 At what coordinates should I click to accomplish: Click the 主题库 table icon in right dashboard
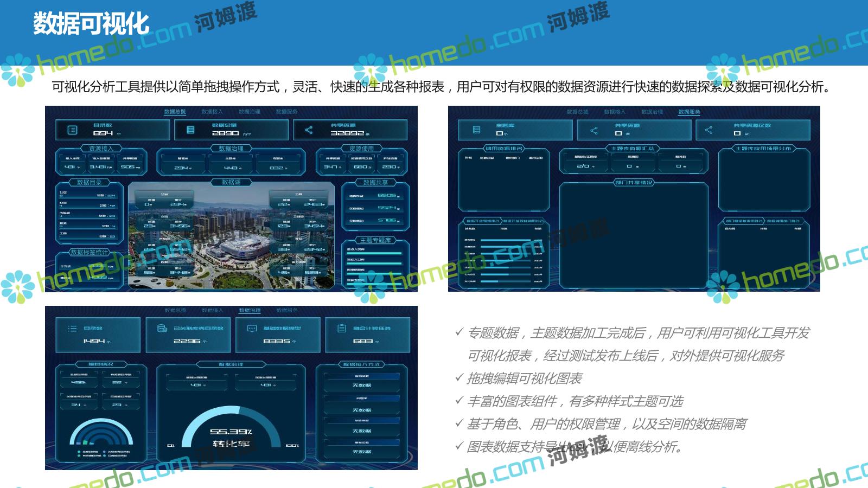click(476, 130)
